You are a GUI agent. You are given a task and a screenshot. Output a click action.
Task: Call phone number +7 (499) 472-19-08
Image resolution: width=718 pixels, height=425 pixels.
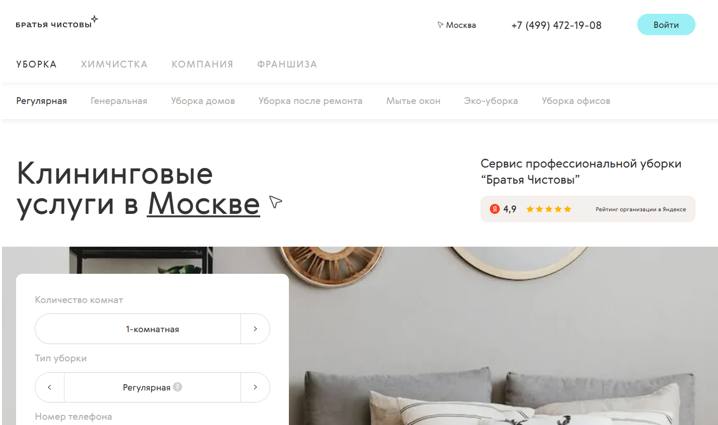point(556,25)
